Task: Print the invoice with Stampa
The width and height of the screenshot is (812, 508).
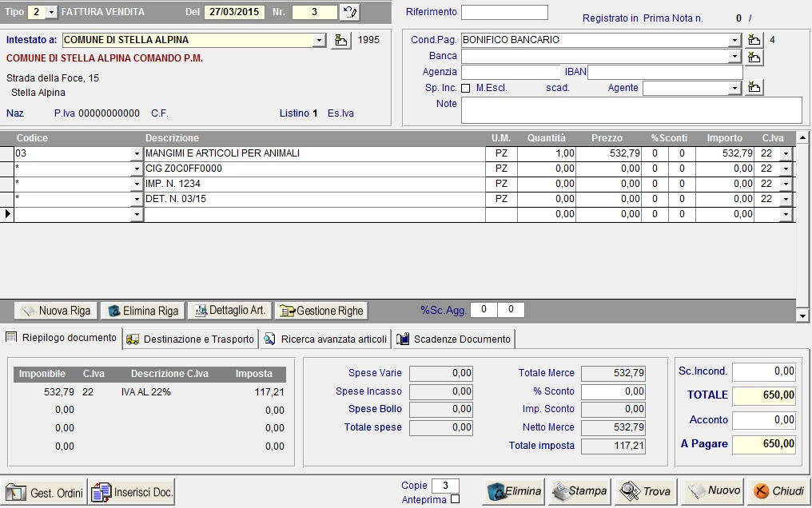Action: click(579, 491)
